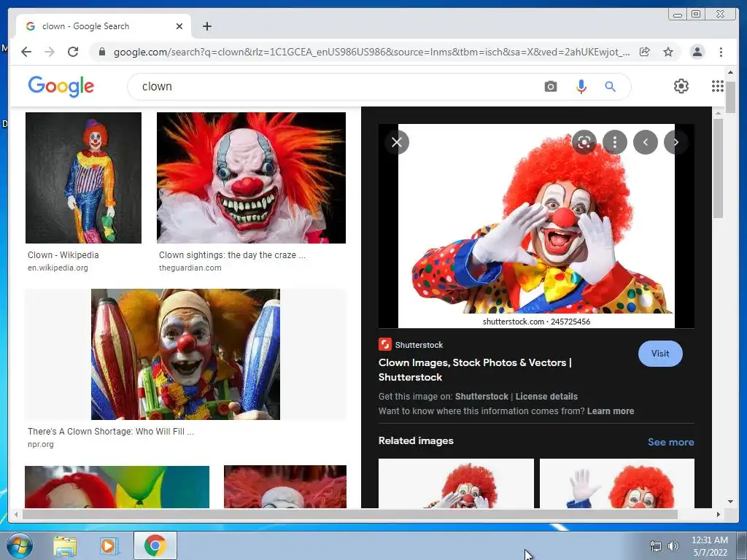This screenshot has height=560, width=747.
Task: Bookmark this page with the star
Action: pyautogui.click(x=668, y=52)
